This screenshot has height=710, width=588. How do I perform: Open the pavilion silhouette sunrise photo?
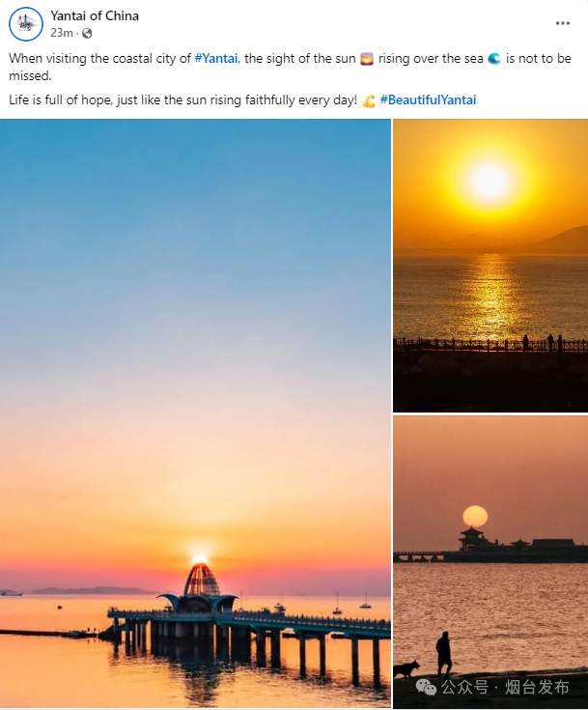click(490, 562)
